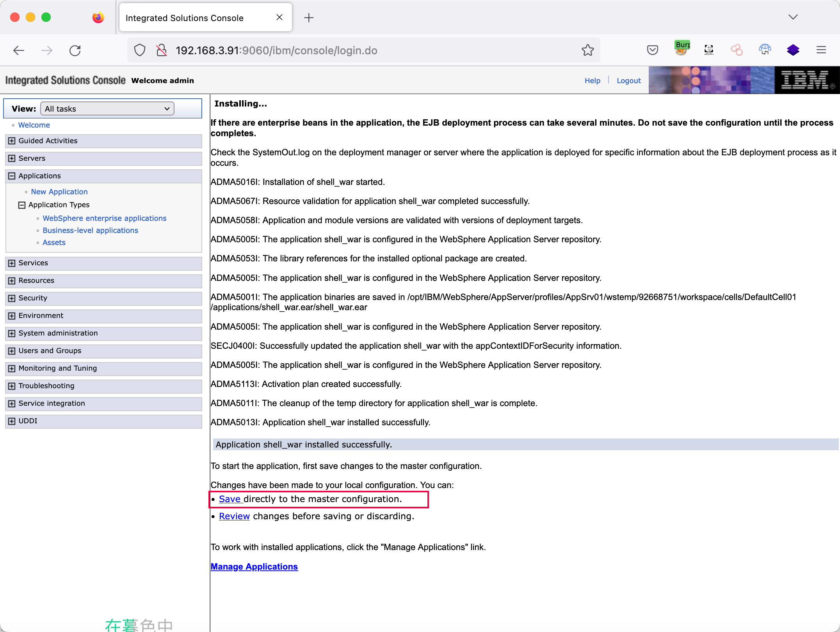Select the New Application menu item

click(x=59, y=192)
